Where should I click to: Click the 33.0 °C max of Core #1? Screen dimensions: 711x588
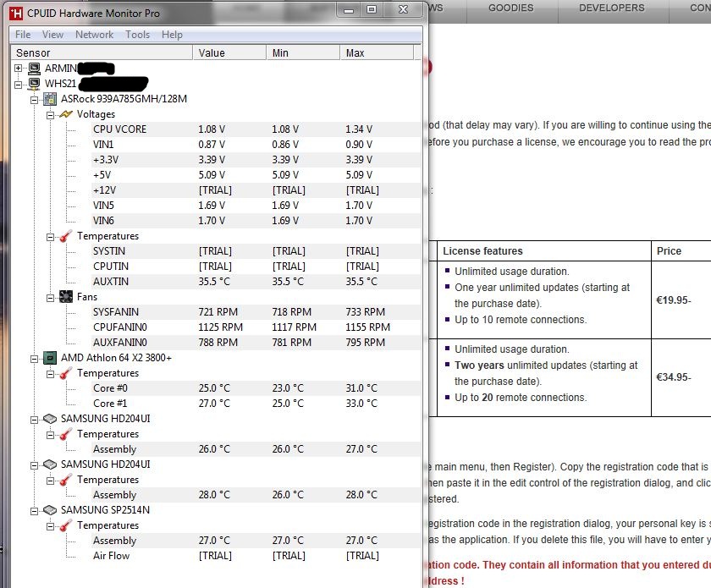(361, 404)
